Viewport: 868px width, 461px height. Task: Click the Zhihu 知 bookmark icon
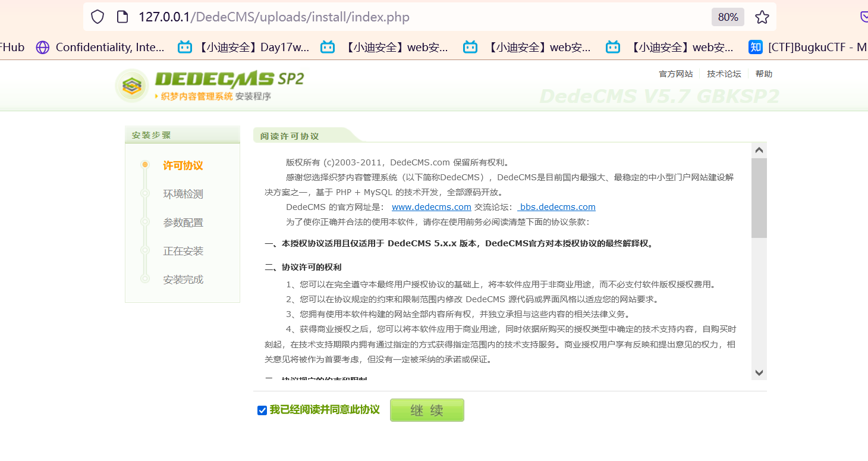point(756,47)
